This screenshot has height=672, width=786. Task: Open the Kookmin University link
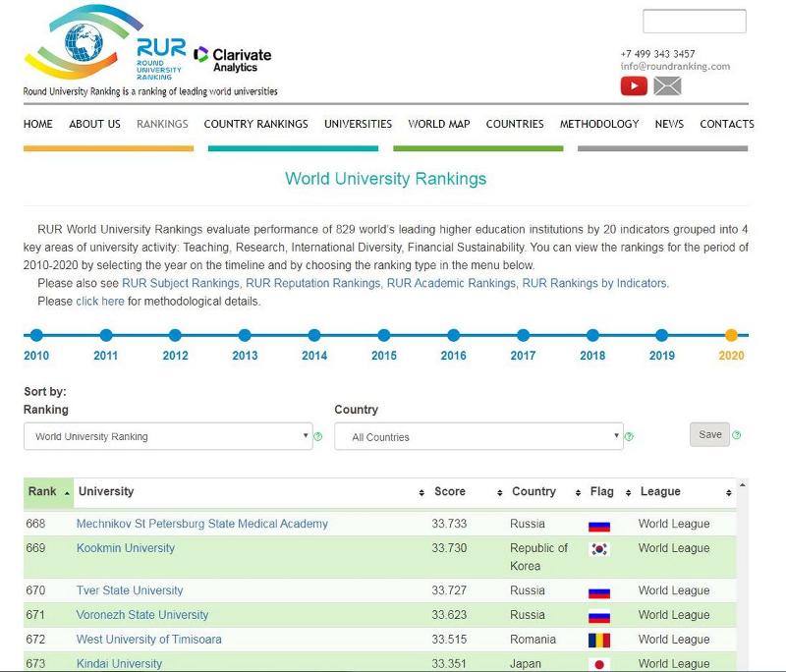pyautogui.click(x=126, y=548)
